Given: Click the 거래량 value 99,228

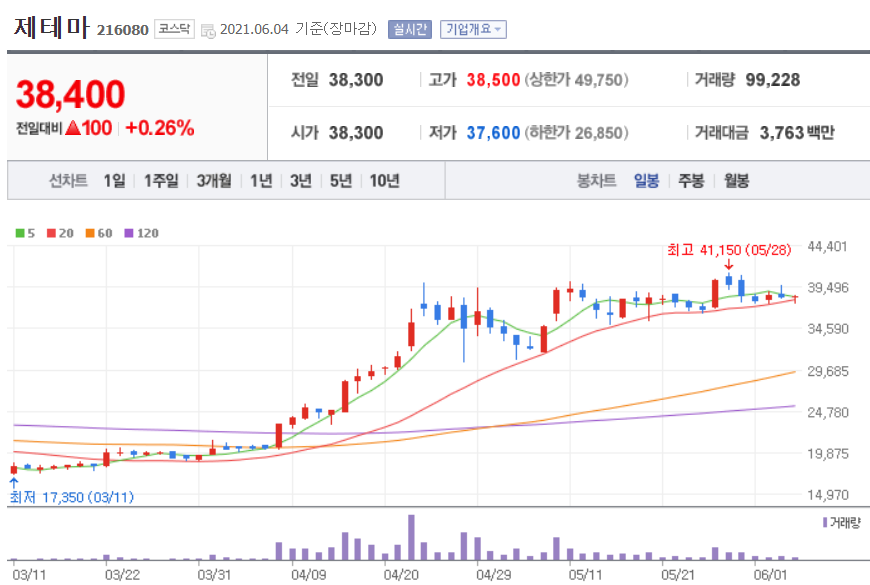Looking at the screenshot, I should (x=772, y=80).
